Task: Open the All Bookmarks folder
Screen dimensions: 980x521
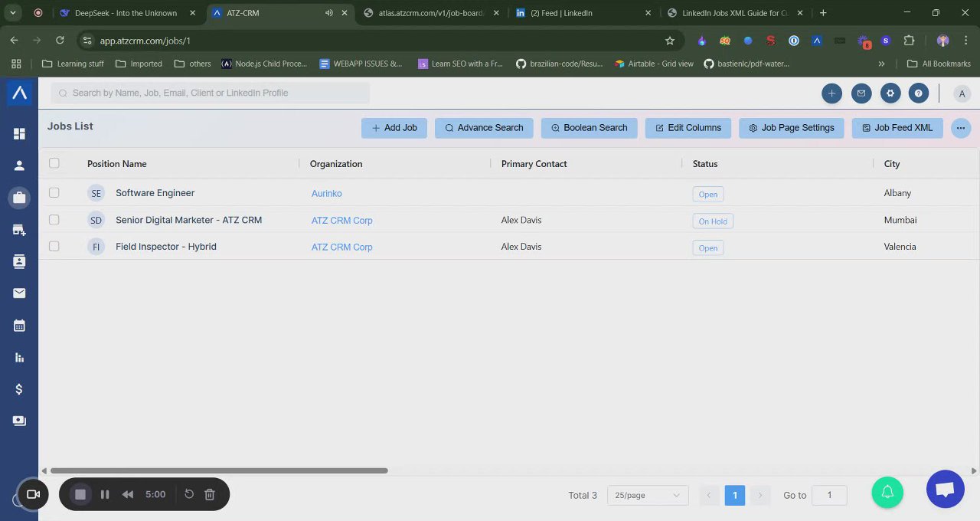Action: [939, 64]
